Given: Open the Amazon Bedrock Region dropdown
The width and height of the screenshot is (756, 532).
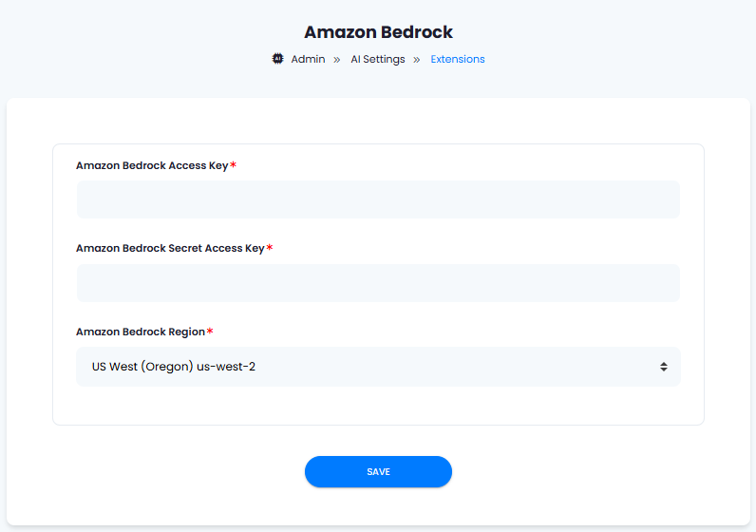Looking at the screenshot, I should tap(379, 367).
